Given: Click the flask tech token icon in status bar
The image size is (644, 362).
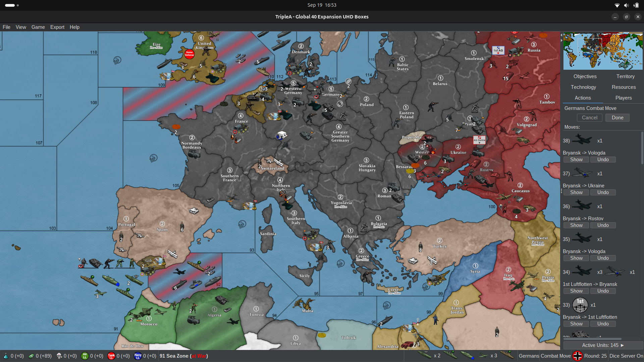Looking at the screenshot, I should point(6,356).
